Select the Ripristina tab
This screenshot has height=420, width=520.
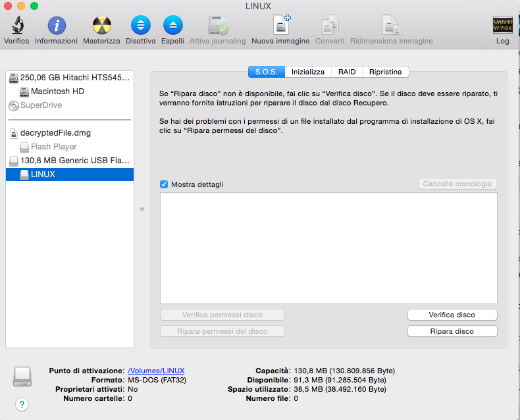point(386,72)
